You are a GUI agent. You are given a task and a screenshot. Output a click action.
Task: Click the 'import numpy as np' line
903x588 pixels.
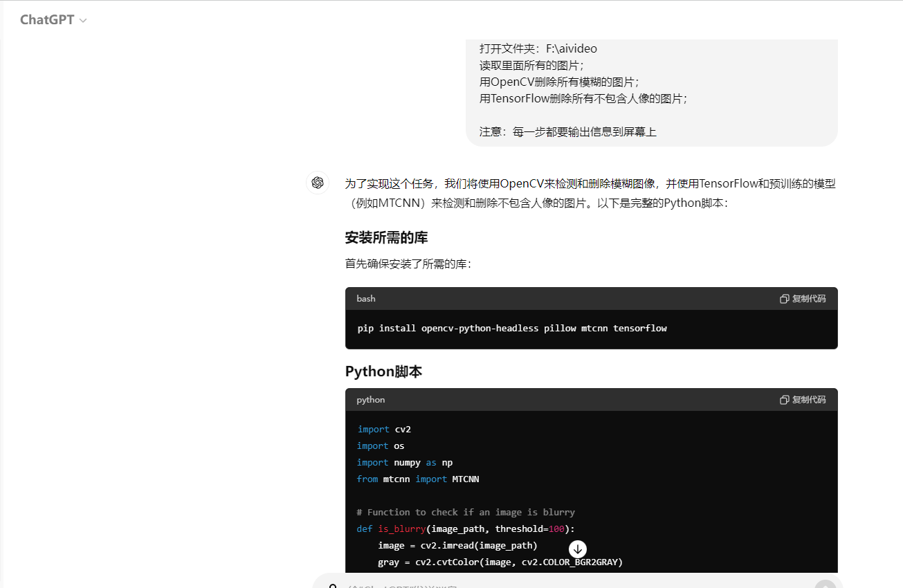click(x=405, y=463)
